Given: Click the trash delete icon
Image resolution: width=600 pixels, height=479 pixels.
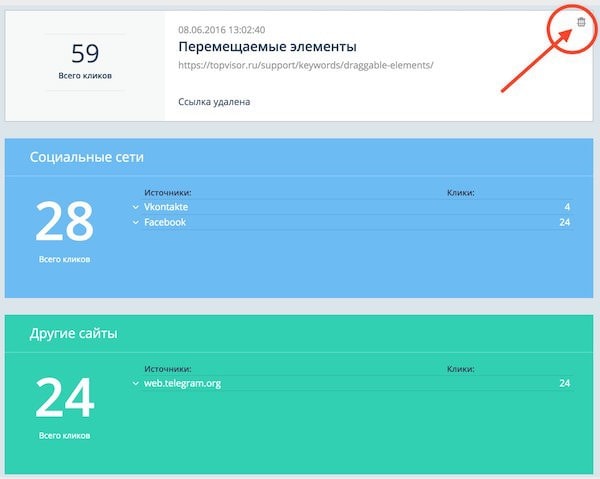Looking at the screenshot, I should 581,21.
